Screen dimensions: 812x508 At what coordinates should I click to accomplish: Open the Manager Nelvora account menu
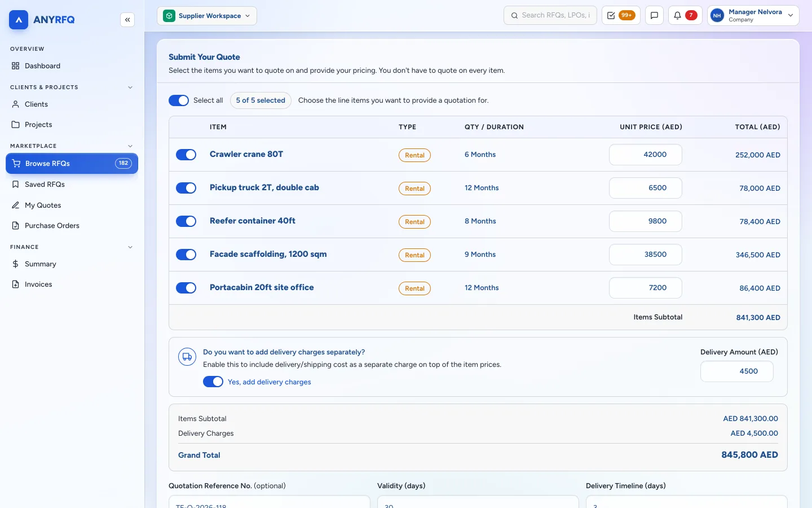753,16
